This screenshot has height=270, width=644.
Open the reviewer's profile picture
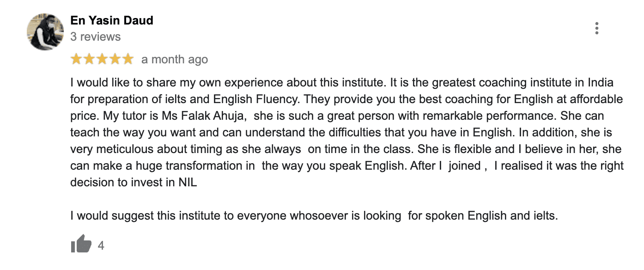point(45,31)
